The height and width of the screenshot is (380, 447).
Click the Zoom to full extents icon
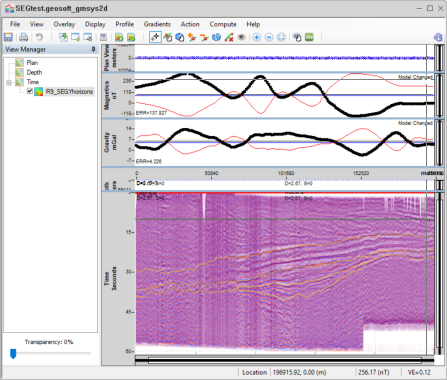(281, 37)
